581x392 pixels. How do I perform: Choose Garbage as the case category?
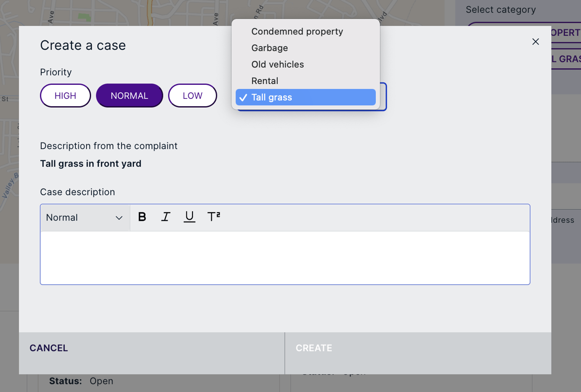coord(270,48)
